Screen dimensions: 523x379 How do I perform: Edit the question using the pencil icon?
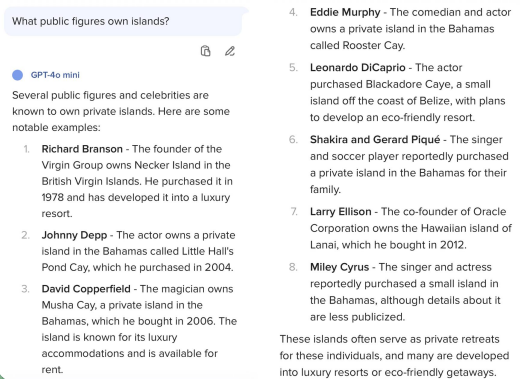pos(229,51)
